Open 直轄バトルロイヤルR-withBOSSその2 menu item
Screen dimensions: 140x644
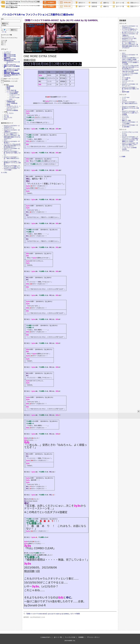10,60
